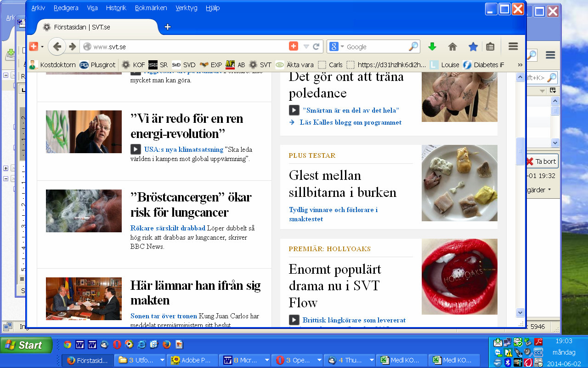Screen dimensions: 588x368
Task: Open the address bar history dropdown arrow
Action: pyautogui.click(x=306, y=46)
